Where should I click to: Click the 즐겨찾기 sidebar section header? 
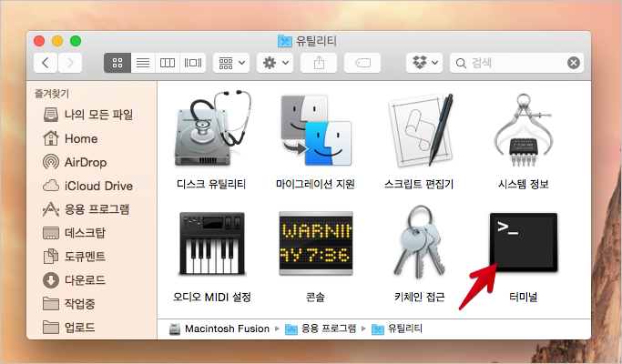pyautogui.click(x=52, y=94)
